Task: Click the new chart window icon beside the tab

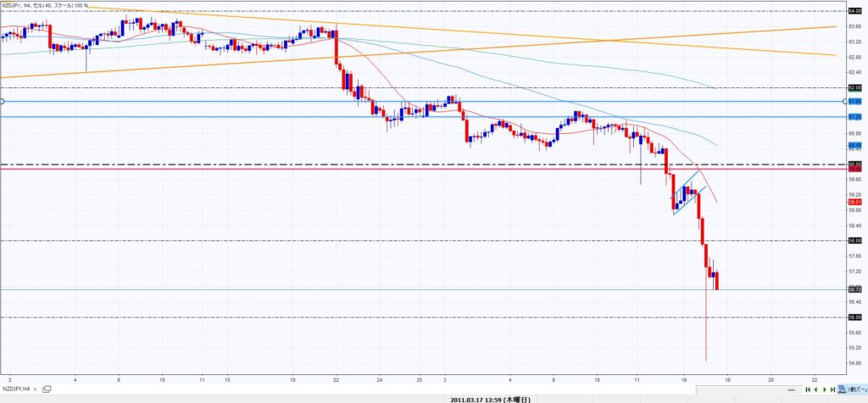Action: click(x=47, y=388)
